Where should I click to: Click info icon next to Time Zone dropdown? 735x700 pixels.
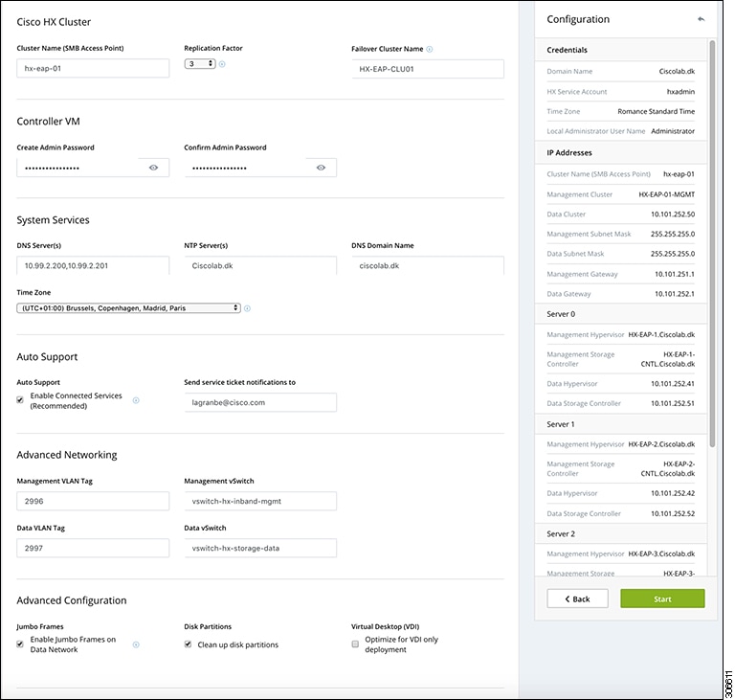pyautogui.click(x=247, y=308)
